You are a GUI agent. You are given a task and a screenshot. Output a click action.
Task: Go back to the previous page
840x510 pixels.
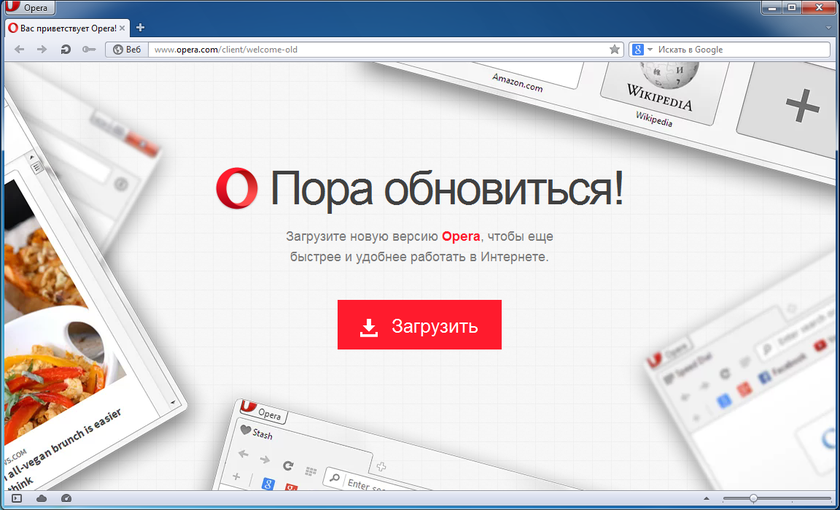click(x=20, y=49)
